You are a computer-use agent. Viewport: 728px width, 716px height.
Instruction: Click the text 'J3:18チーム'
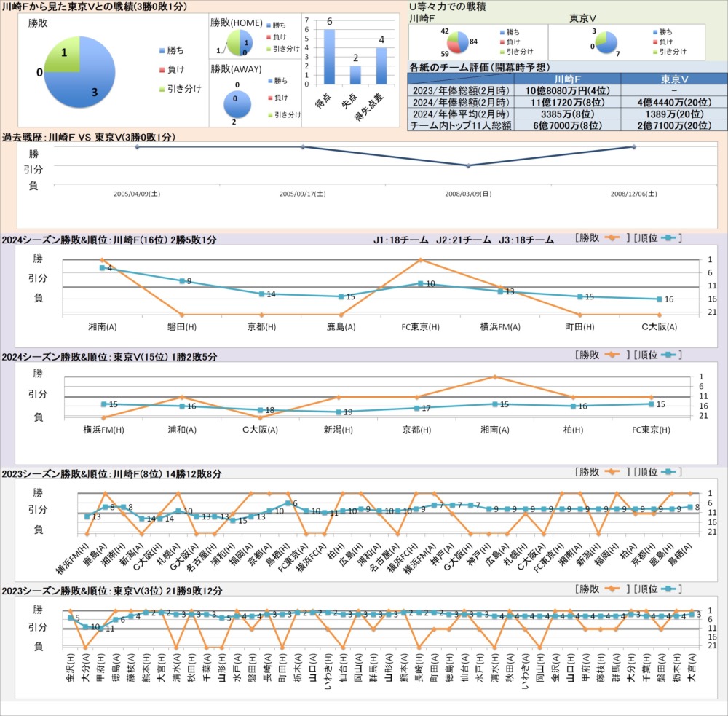[526, 240]
